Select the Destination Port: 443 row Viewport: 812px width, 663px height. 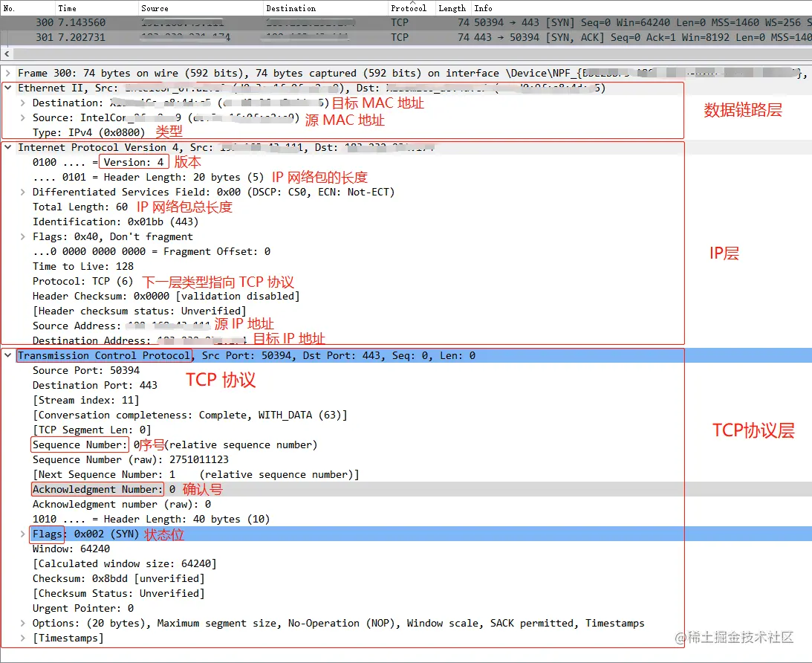pyautogui.click(x=95, y=385)
